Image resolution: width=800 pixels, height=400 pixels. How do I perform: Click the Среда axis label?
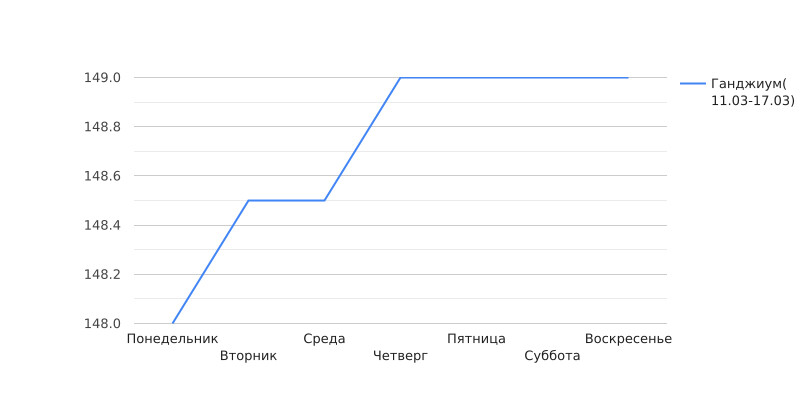(x=324, y=339)
